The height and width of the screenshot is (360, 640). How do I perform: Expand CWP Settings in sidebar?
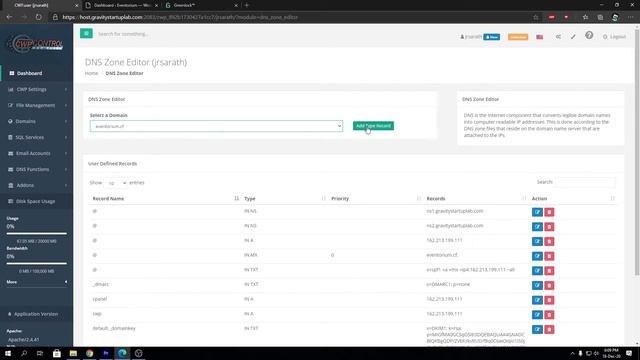[x=37, y=89]
